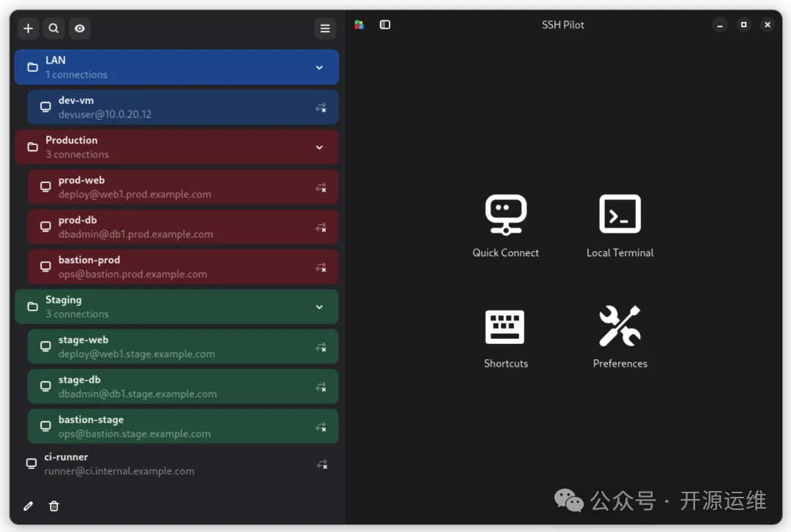Open the hamburger menu in sidebar
Image resolution: width=791 pixels, height=532 pixels.
click(325, 29)
